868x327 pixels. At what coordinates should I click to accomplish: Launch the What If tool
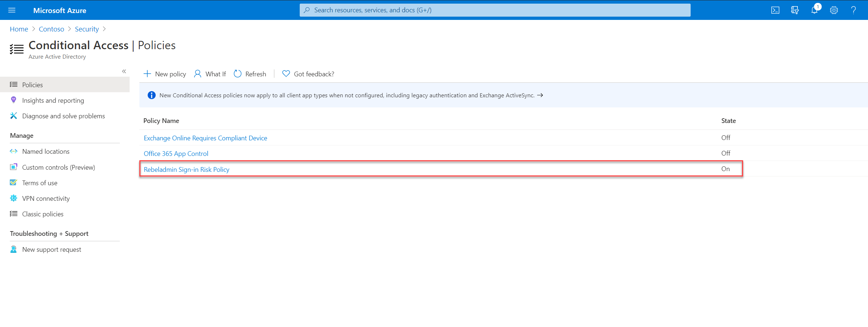click(210, 74)
